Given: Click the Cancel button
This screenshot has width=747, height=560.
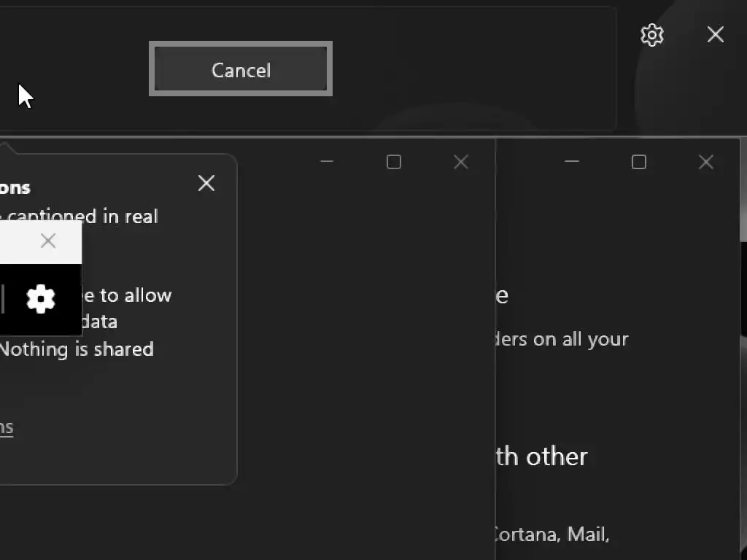Looking at the screenshot, I should pos(241,69).
